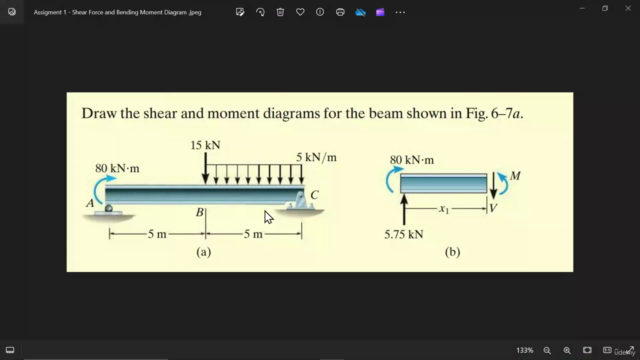Rotate the image with the rotate icon

260,12
